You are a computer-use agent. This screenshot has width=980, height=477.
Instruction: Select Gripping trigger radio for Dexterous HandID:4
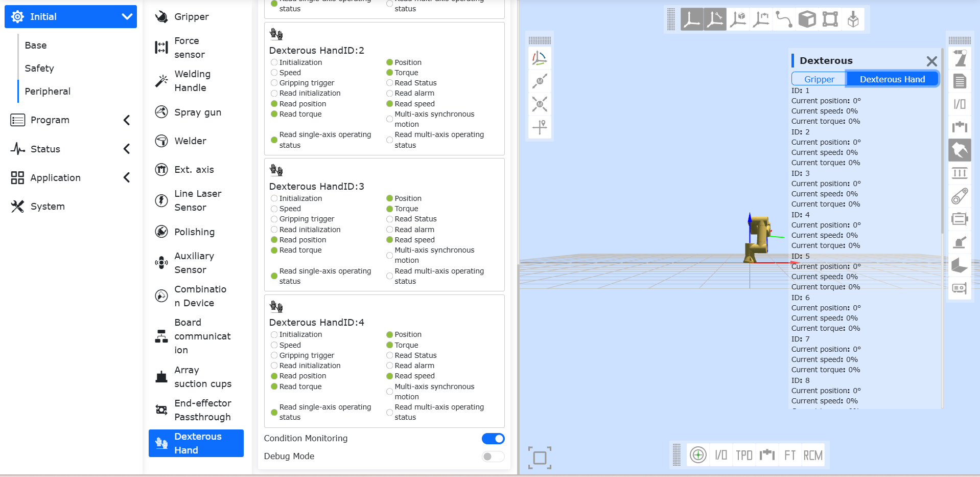[x=274, y=355]
